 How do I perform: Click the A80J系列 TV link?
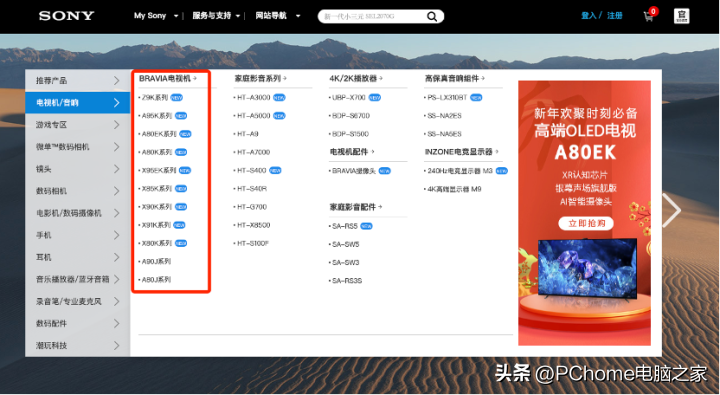[x=156, y=280]
